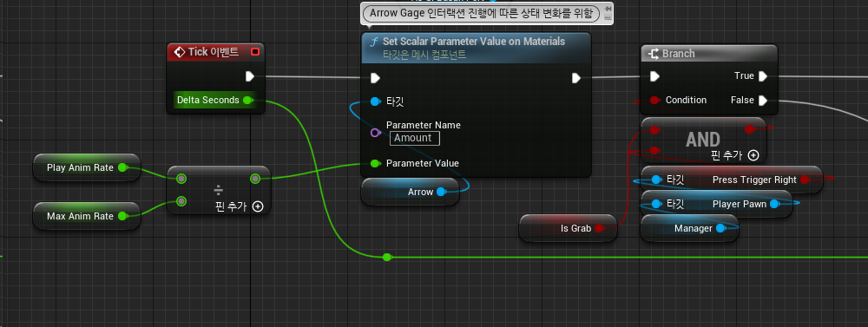Click the Press Trigger Right output pin

(x=805, y=180)
